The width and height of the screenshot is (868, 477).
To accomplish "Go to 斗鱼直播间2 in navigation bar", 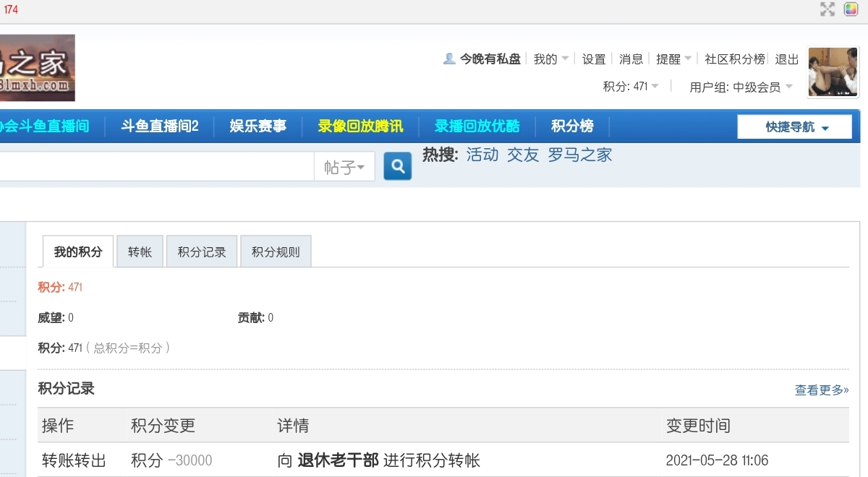I will tap(160, 126).
